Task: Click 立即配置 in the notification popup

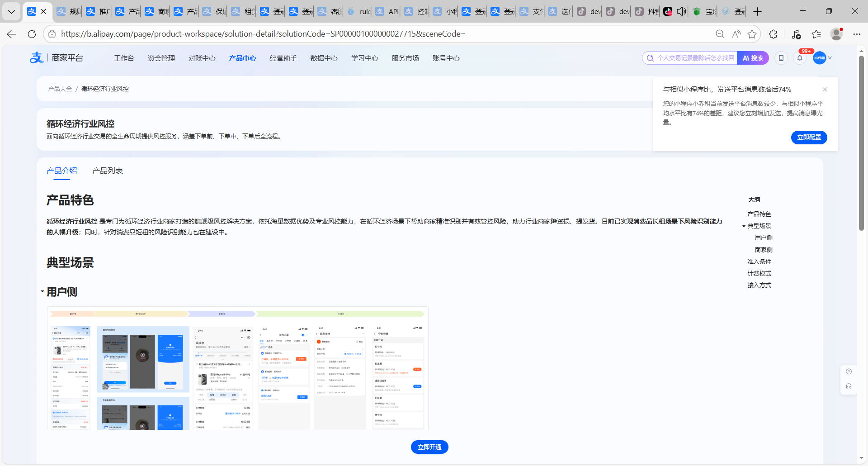Action: pyautogui.click(x=809, y=138)
